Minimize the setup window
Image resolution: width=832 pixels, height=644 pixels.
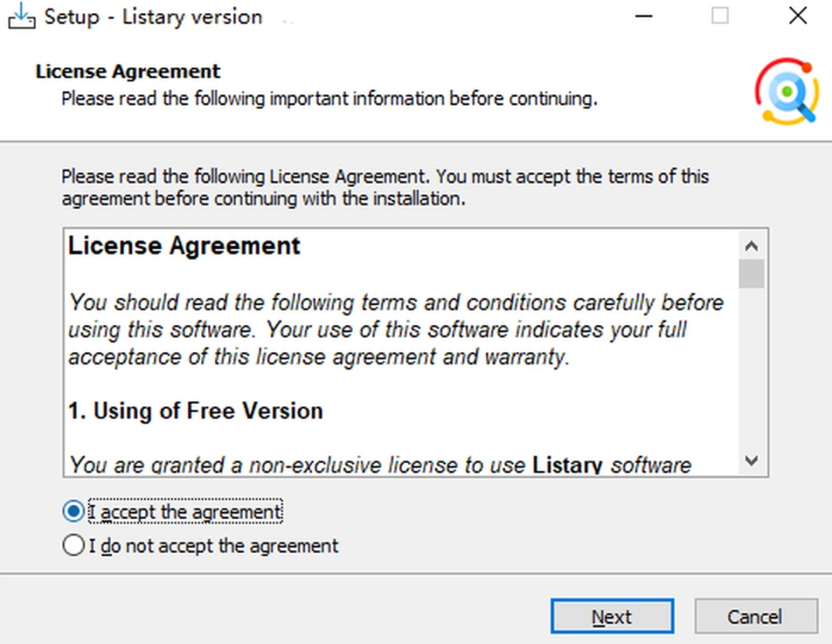643,16
